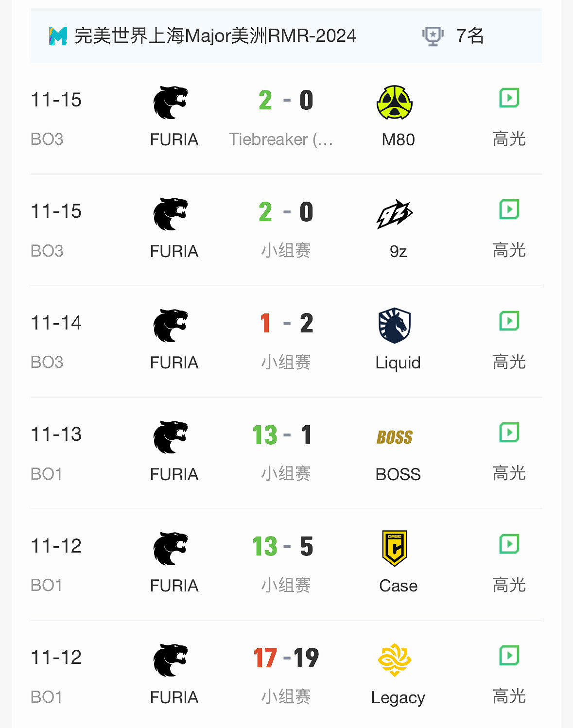This screenshot has height=728, width=573.
Task: Open the 完美世界上海Major美洲RMR-2024 tournament page
Action: (x=215, y=36)
